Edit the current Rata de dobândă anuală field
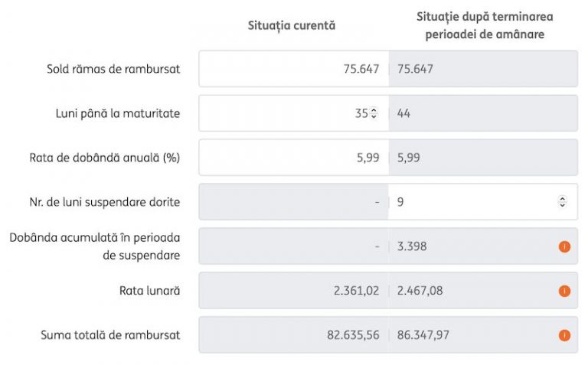Image resolution: width=588 pixels, height=365 pixels. [x=294, y=158]
